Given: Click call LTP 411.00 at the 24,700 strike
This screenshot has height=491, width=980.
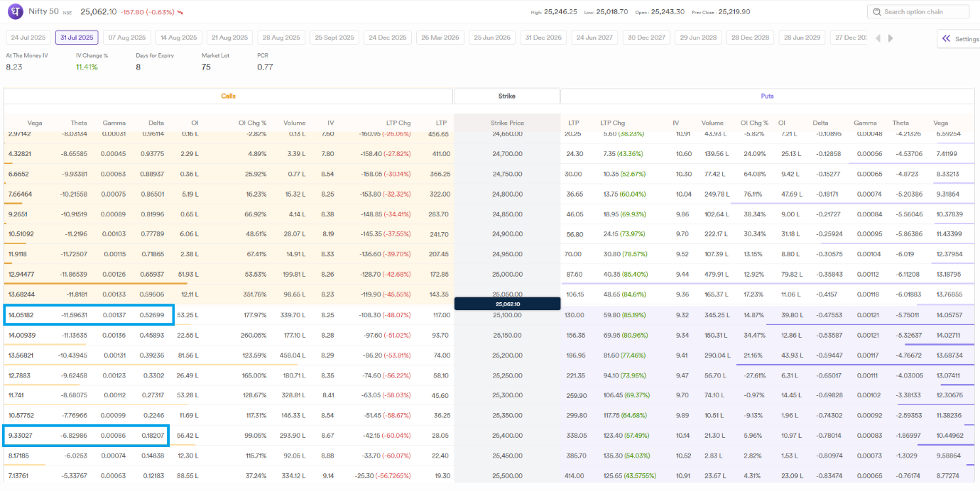Looking at the screenshot, I should click(x=440, y=153).
